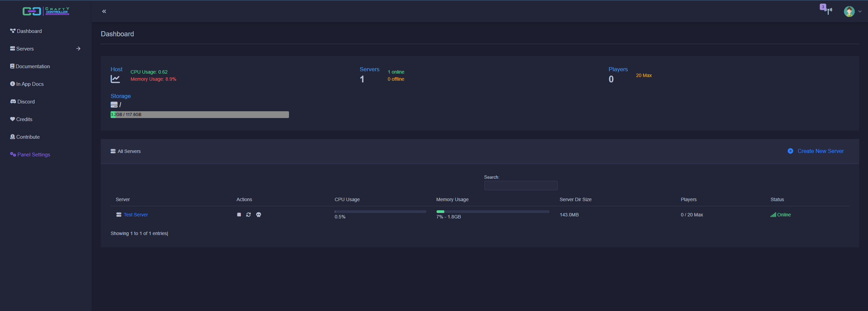This screenshot has height=311, width=868.
Task: Collapse the sidebar with double chevron
Action: pyautogui.click(x=104, y=12)
